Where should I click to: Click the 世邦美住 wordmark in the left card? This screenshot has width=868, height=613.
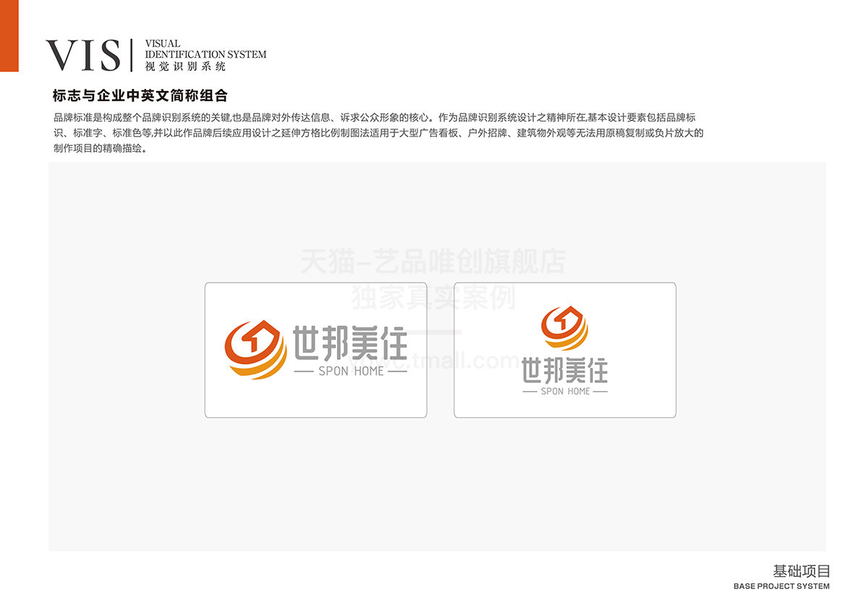[350, 343]
